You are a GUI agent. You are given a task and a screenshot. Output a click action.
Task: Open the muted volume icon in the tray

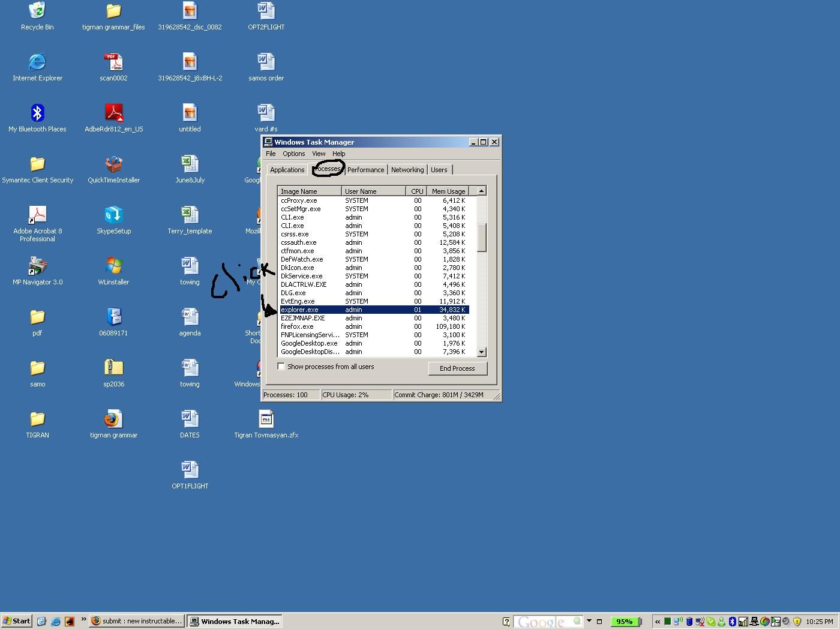700,622
